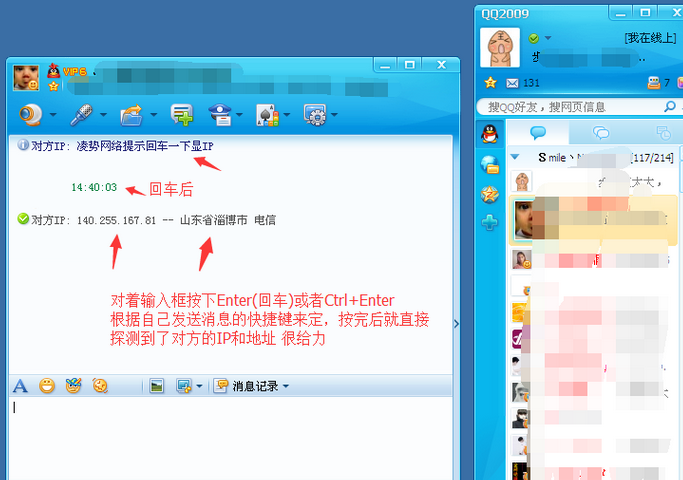Click the VIP6 penguin badge icon
This screenshot has height=480, width=683.
[x=54, y=71]
